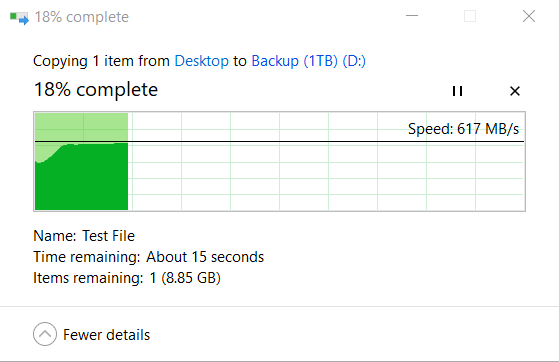Close the copy dialog window

tap(529, 16)
